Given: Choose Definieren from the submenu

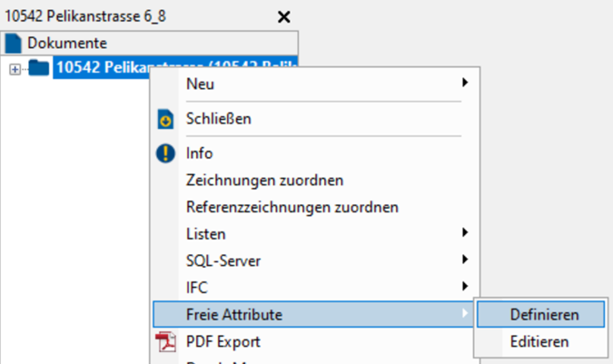Looking at the screenshot, I should pyautogui.click(x=544, y=315).
